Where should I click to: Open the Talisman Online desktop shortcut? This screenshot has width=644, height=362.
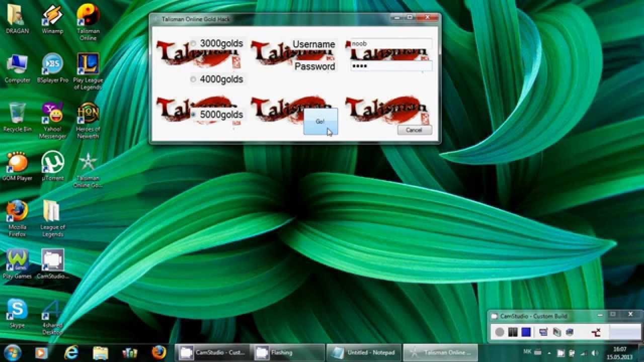point(88,23)
